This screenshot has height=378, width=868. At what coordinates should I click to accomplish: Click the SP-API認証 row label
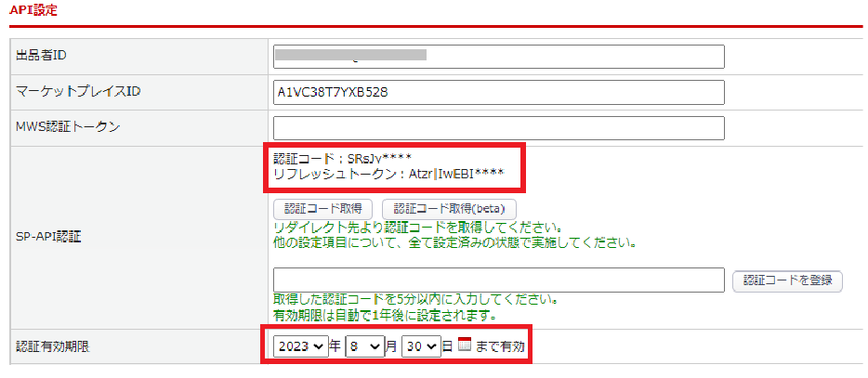(48, 238)
